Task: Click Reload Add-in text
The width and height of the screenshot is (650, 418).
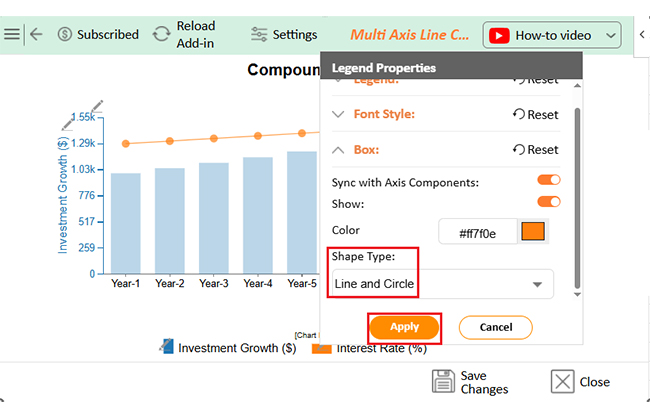Action: click(x=196, y=34)
